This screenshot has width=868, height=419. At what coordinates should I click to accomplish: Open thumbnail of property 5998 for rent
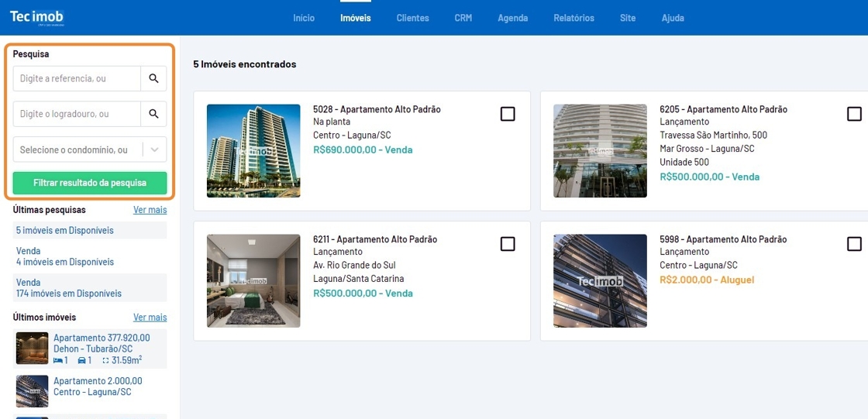point(600,280)
